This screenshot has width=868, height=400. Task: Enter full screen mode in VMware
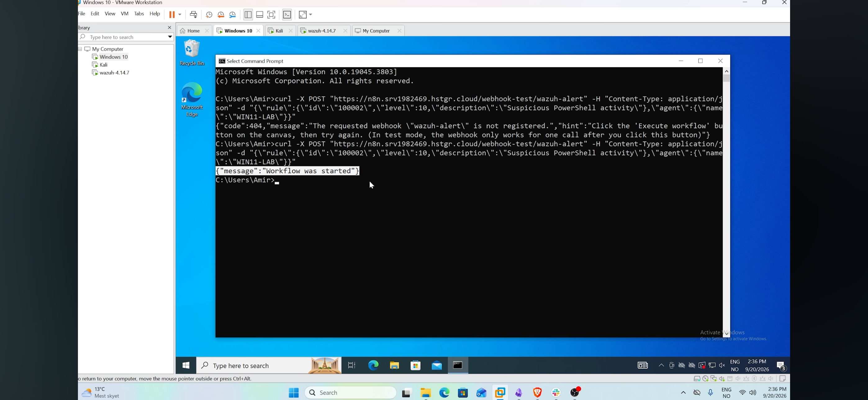coord(272,15)
